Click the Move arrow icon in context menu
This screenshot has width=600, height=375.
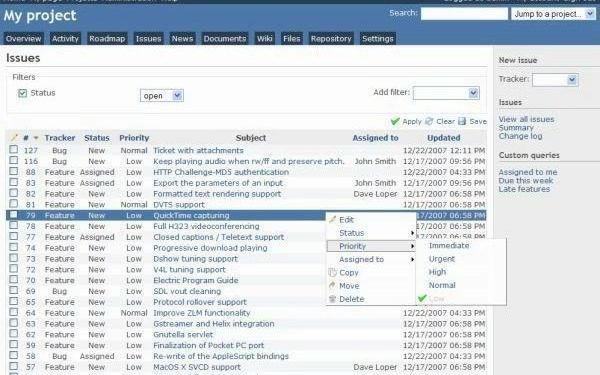click(x=332, y=285)
